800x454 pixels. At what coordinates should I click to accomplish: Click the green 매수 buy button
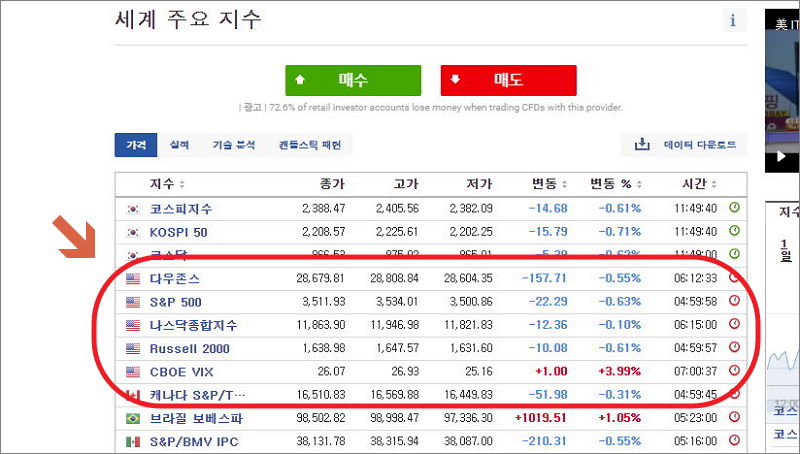[x=353, y=80]
